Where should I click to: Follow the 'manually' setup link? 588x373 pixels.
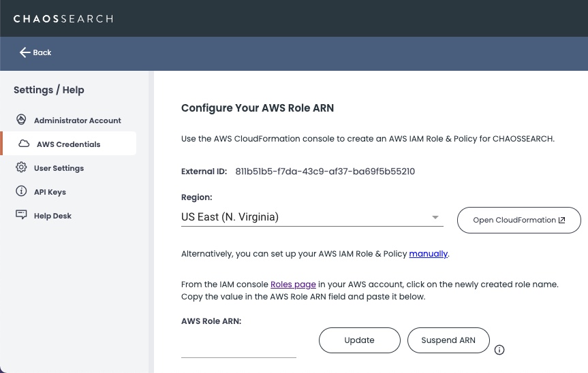point(429,254)
